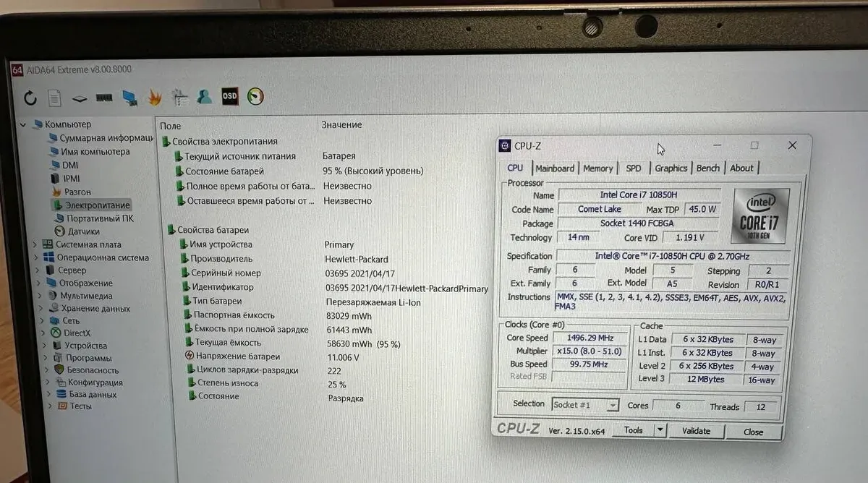Viewport: 868px width, 483px height.
Task: Click the user silhouette toolbar icon
Action: [x=205, y=96]
